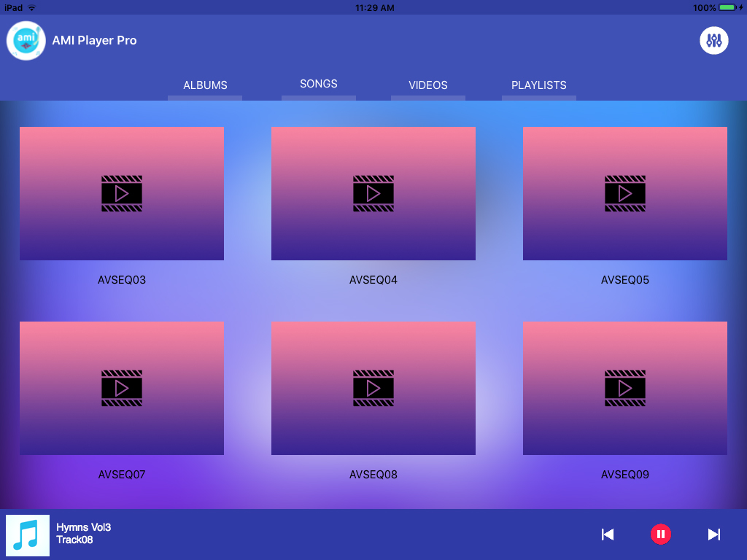Click the AVSEQ05 title label
Screen dimensions: 747x560
tap(625, 280)
